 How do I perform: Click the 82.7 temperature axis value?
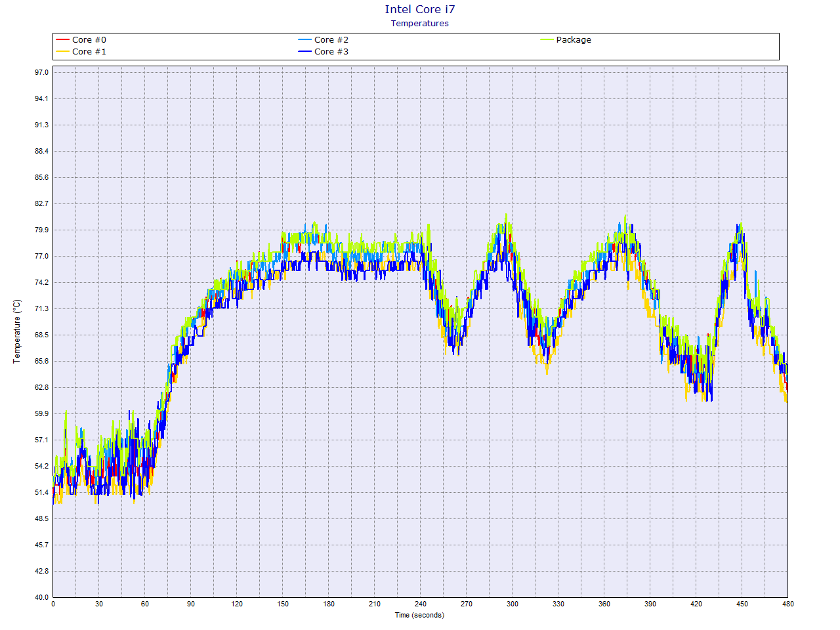pos(41,203)
